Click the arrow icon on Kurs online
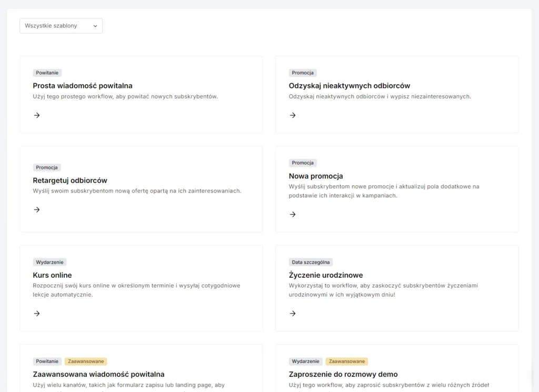Image resolution: width=539 pixels, height=392 pixels. (x=36, y=313)
